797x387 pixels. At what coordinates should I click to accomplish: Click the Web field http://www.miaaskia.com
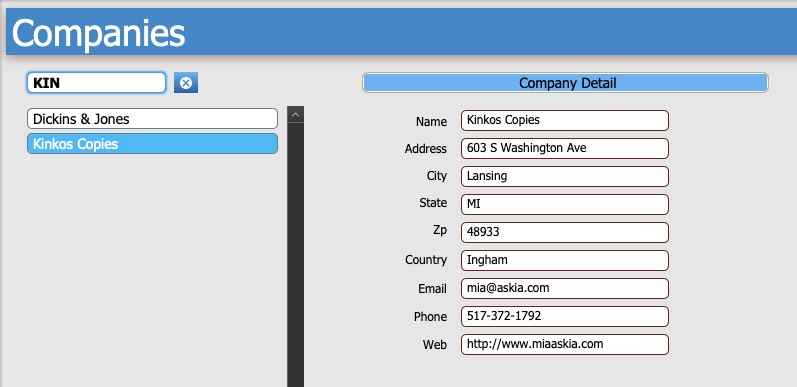[x=565, y=344]
